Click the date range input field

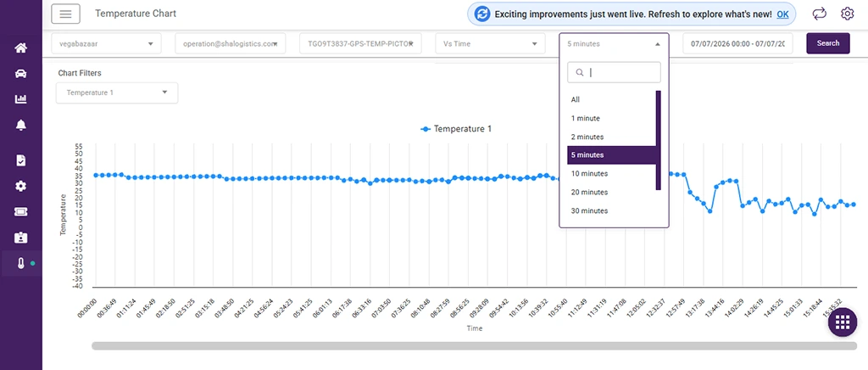click(737, 44)
